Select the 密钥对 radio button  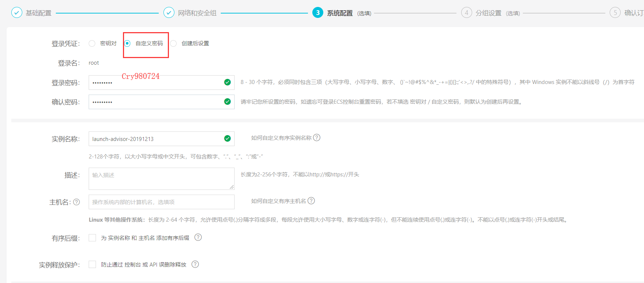[x=92, y=43]
